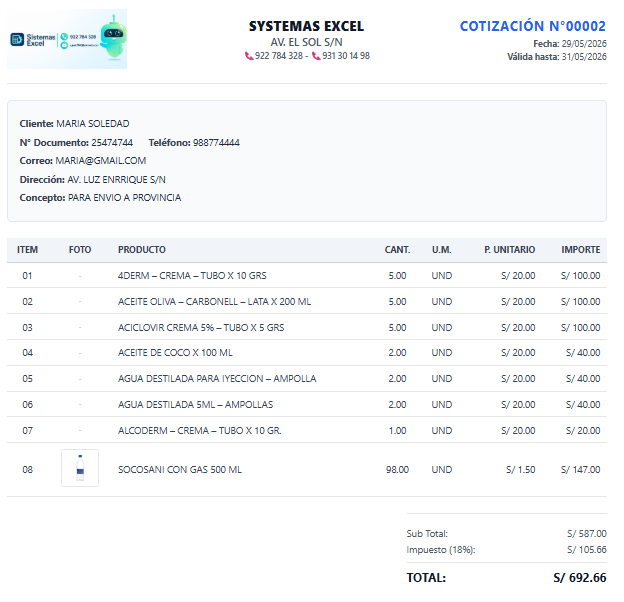Viewport: 624px width, 602px height.
Task: Click the first pink phone icon
Action: click(249, 56)
